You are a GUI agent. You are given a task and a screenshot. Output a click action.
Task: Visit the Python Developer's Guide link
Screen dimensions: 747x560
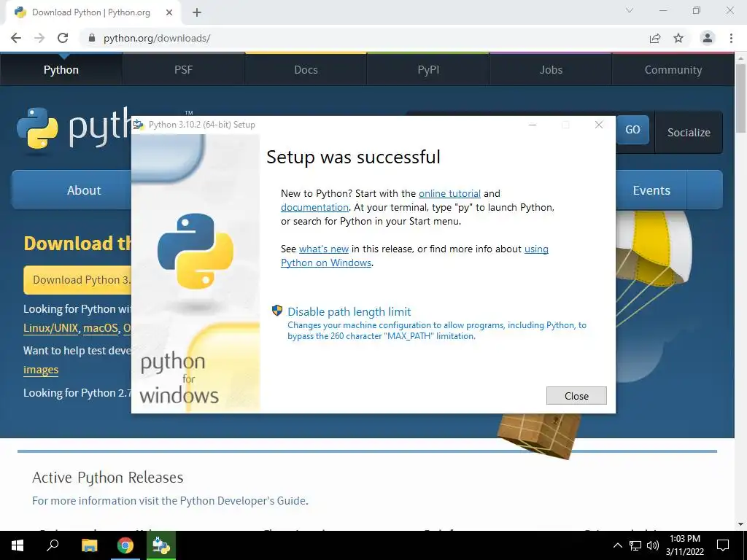tap(242, 500)
